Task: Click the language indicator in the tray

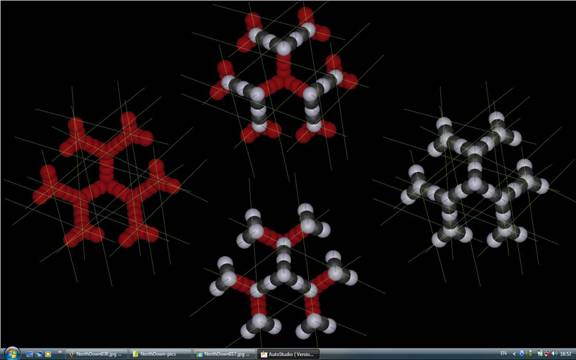Action: pos(504,354)
